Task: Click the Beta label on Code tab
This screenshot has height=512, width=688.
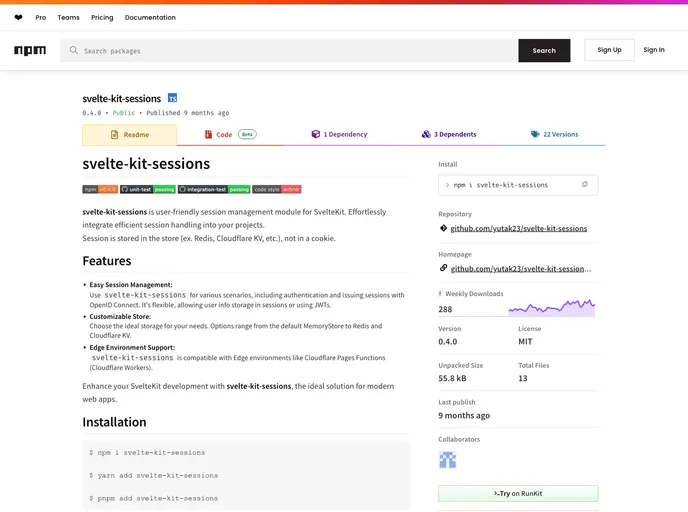Action: coord(247,134)
